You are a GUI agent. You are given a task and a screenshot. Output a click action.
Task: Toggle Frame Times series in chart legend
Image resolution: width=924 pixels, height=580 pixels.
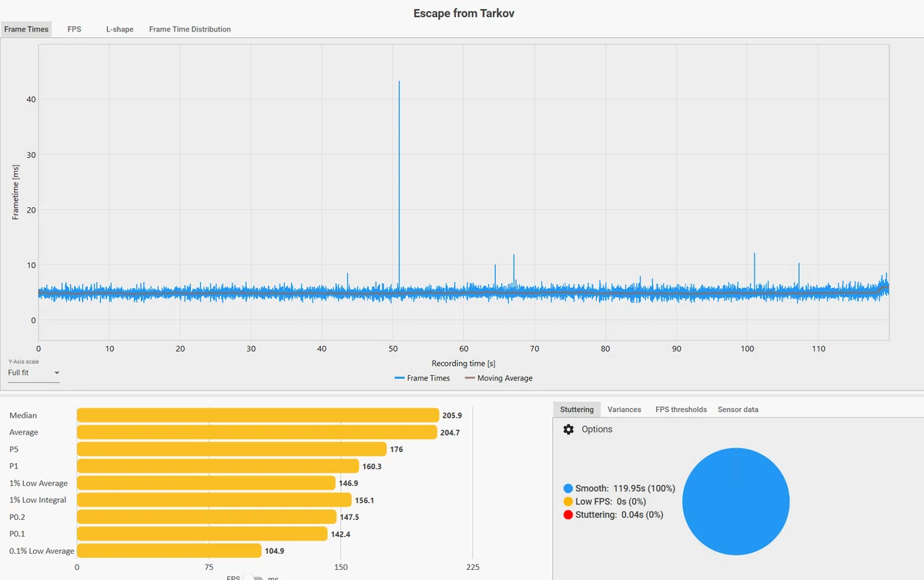coord(422,378)
